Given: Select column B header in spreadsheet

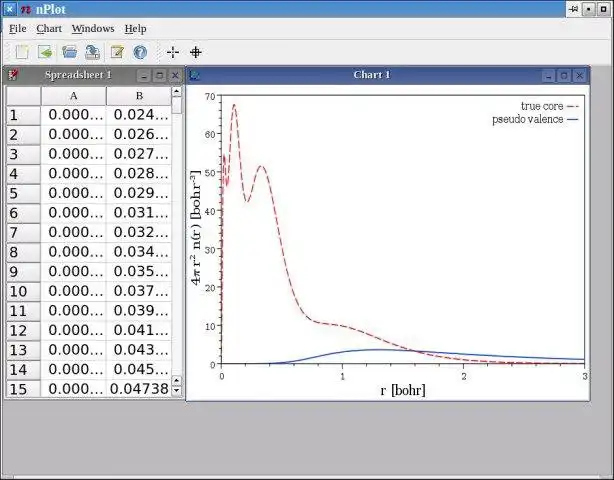Looking at the screenshot, I should click(x=139, y=96).
